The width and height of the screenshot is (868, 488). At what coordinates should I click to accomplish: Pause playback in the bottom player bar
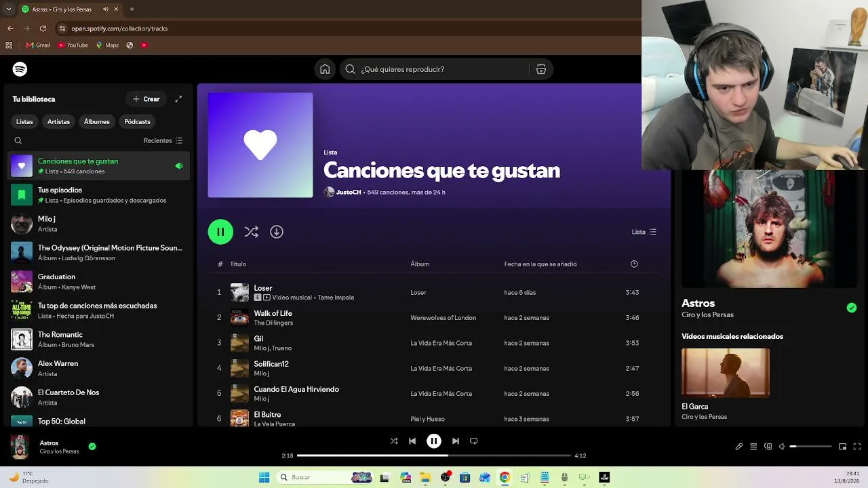pos(434,441)
